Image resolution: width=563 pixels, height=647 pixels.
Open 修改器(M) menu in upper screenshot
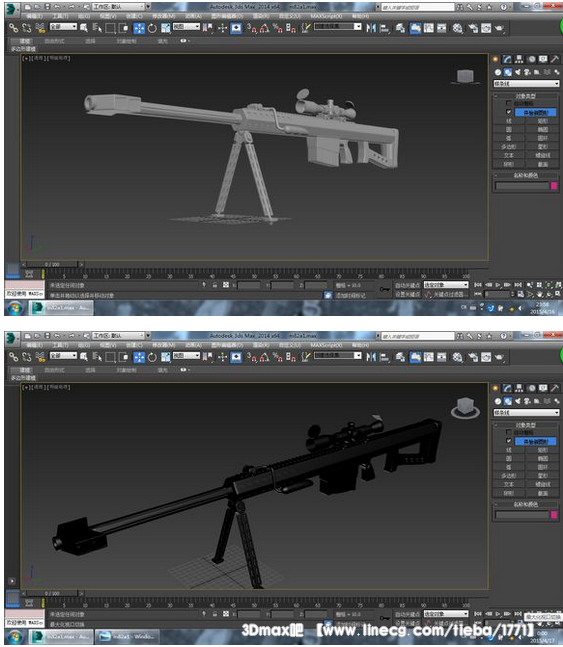[164, 16]
